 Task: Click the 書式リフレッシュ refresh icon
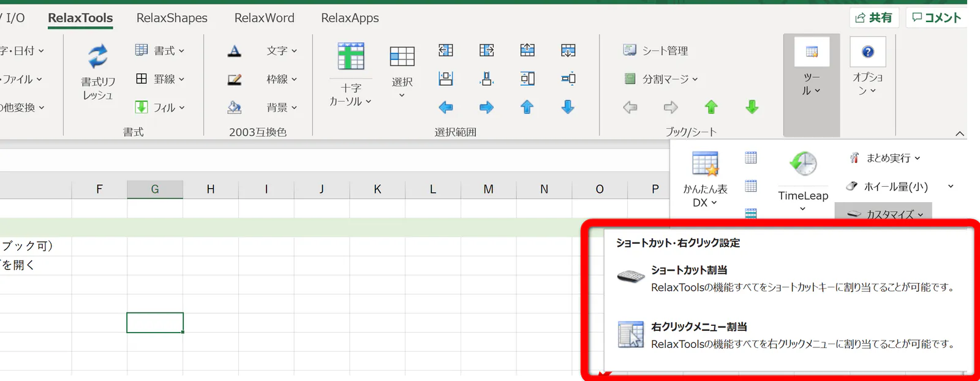pyautogui.click(x=98, y=56)
